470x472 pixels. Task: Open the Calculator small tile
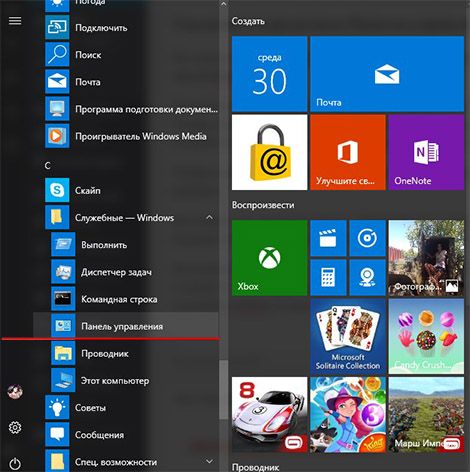point(328,277)
